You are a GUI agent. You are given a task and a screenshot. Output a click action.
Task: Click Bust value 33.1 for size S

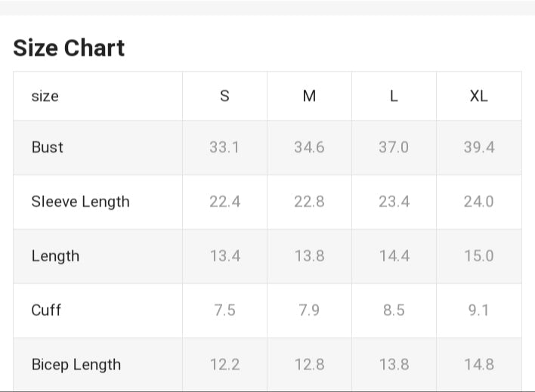224,147
